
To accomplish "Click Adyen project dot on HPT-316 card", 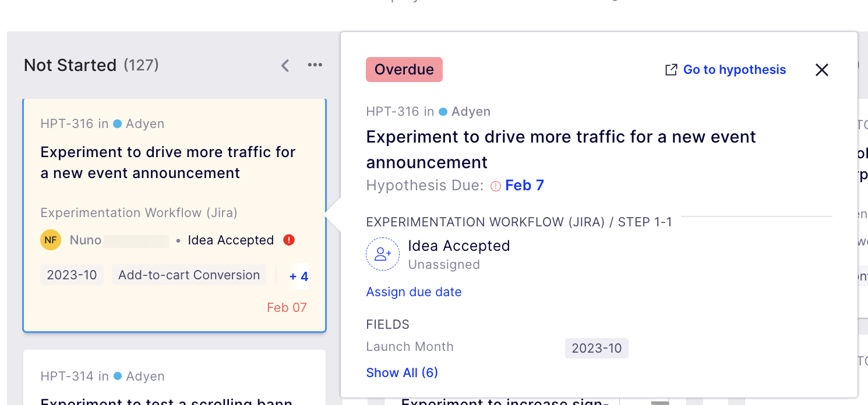I will [x=118, y=124].
